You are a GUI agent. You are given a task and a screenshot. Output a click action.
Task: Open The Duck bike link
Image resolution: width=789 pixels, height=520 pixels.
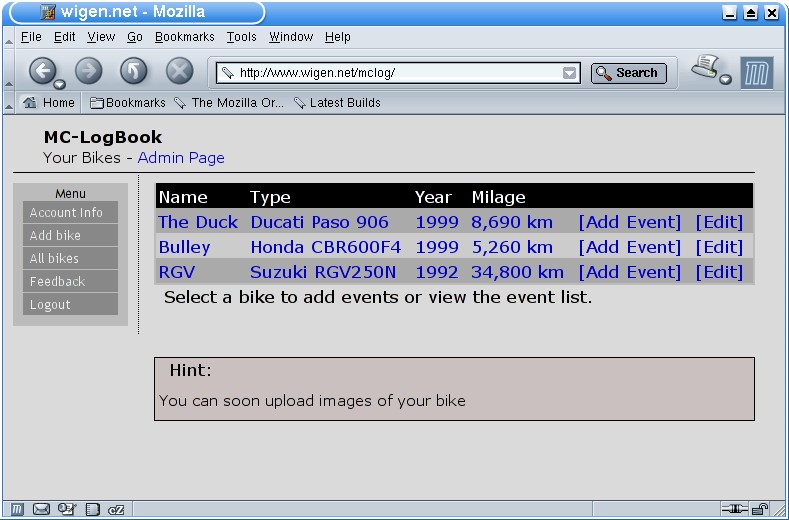(198, 222)
